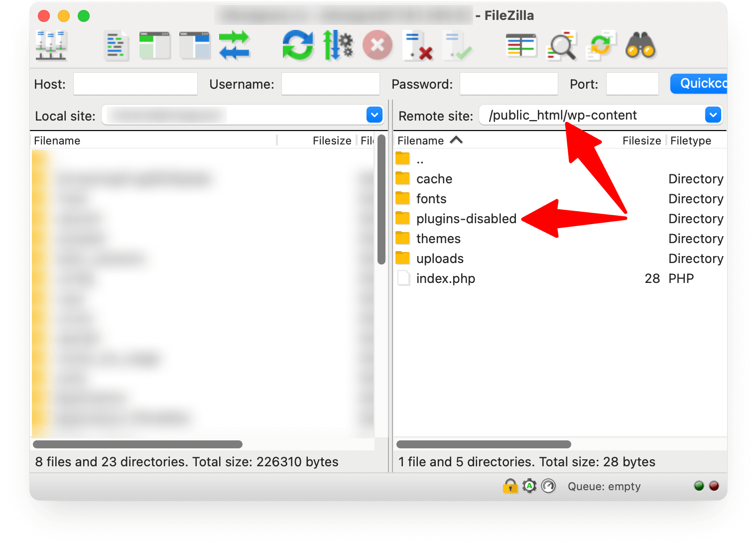756x543 pixels.
Task: Click the green activity indicator light
Action: (699, 486)
